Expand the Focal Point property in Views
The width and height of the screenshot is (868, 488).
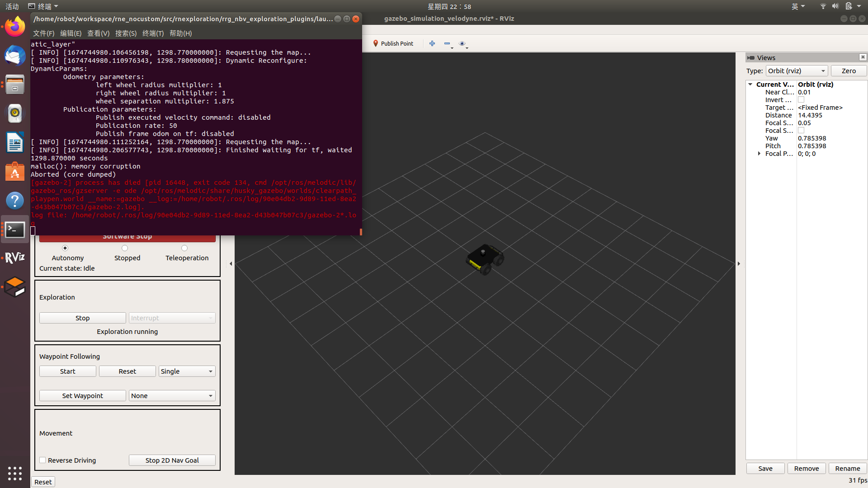coord(759,154)
